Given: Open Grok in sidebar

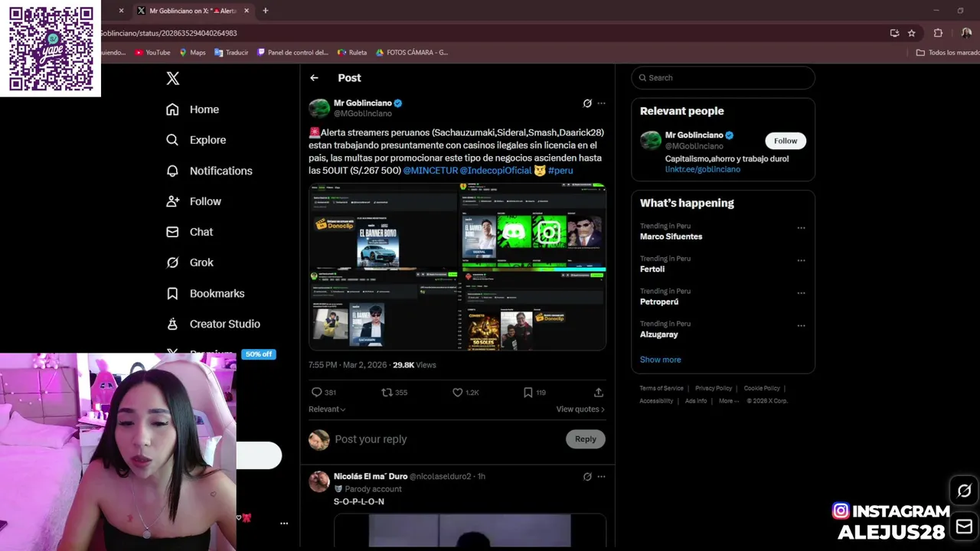Looking at the screenshot, I should coord(190,262).
